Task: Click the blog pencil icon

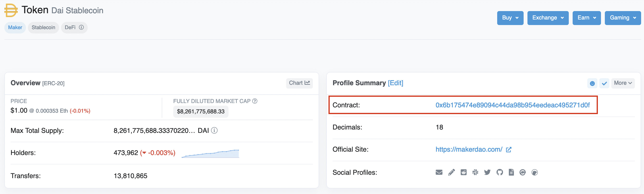Action: point(451,172)
